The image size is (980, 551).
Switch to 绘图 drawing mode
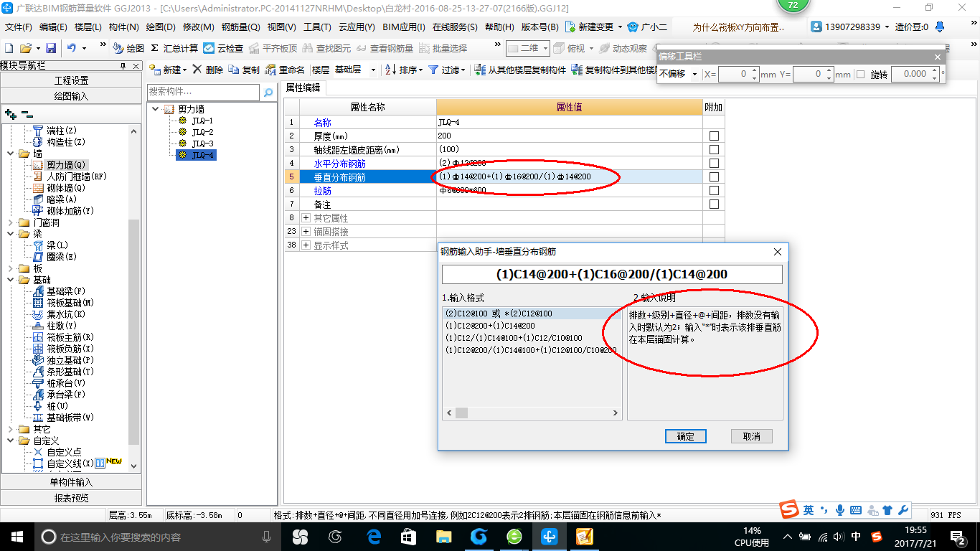tap(128, 48)
